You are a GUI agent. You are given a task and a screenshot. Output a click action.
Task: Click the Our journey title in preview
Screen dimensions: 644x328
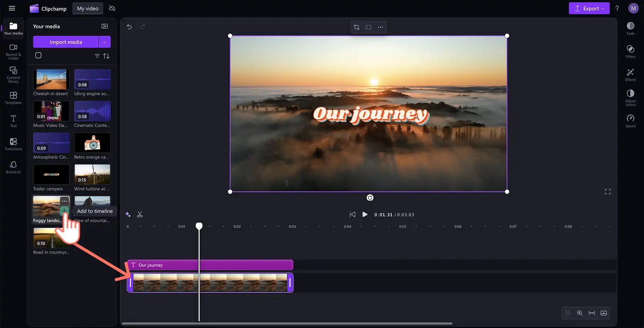pos(371,115)
